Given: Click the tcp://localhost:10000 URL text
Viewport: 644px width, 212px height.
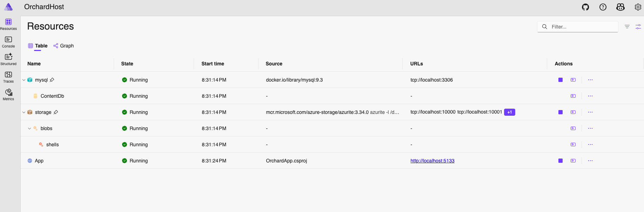Looking at the screenshot, I should pos(433,112).
